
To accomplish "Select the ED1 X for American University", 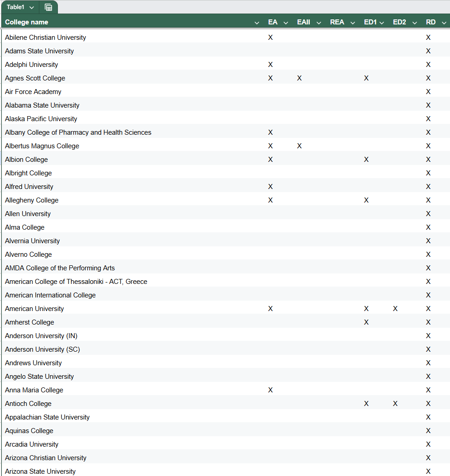I will click(x=366, y=309).
